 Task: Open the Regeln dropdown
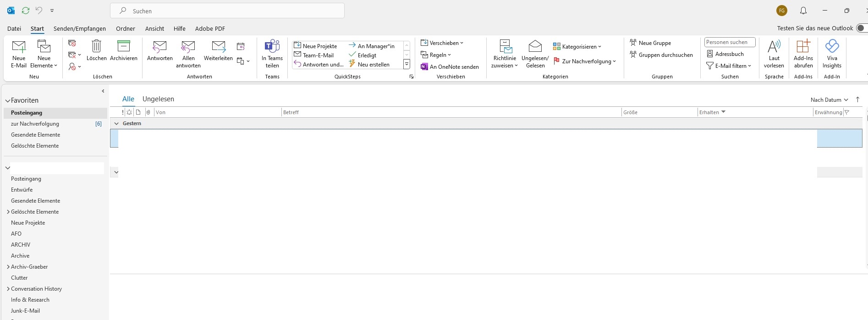point(436,55)
